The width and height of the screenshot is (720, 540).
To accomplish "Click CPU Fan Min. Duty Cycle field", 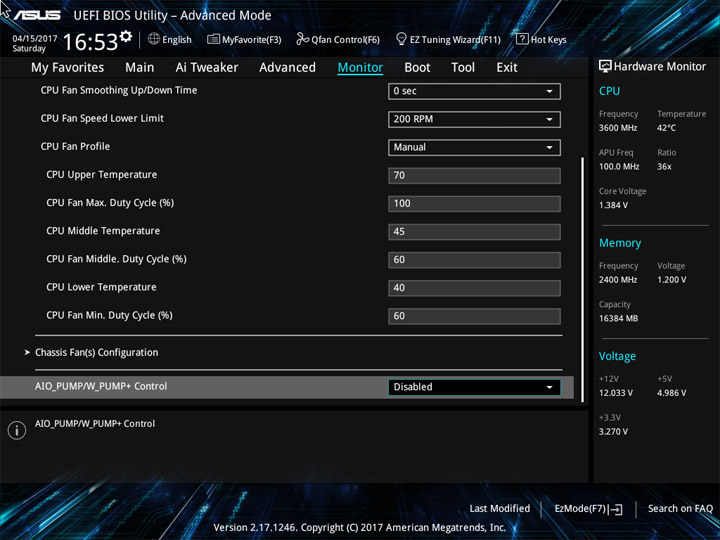I will tap(474, 316).
